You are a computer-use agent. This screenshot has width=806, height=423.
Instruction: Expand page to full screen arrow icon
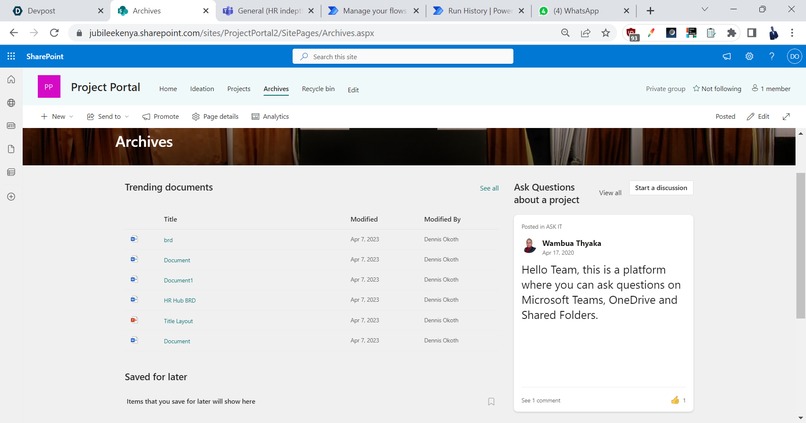pos(786,117)
